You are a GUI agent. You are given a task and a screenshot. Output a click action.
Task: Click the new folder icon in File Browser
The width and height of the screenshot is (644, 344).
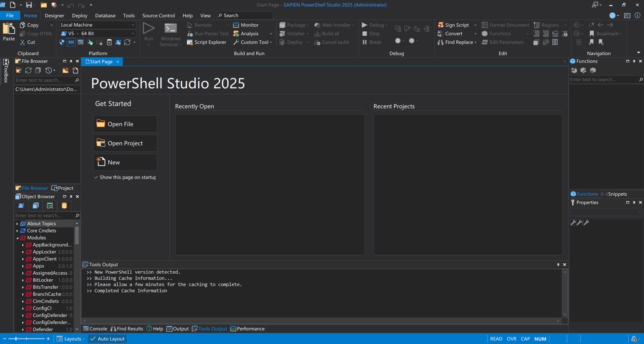(65, 70)
